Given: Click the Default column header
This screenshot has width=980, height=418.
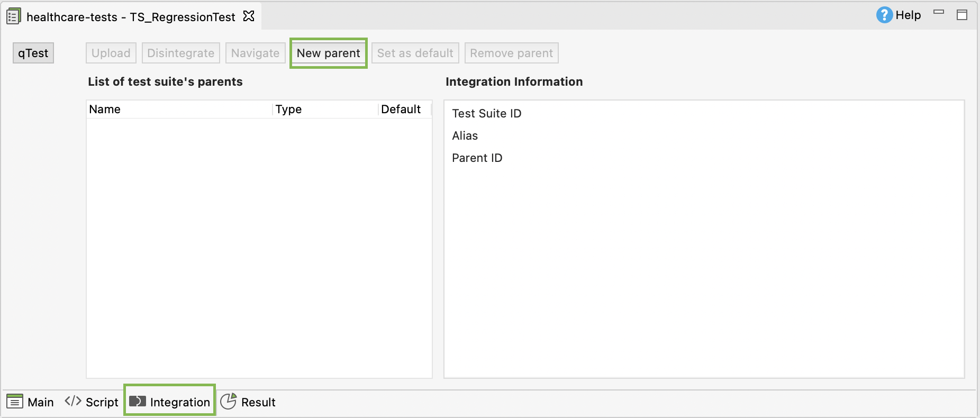Looking at the screenshot, I should click(x=401, y=109).
